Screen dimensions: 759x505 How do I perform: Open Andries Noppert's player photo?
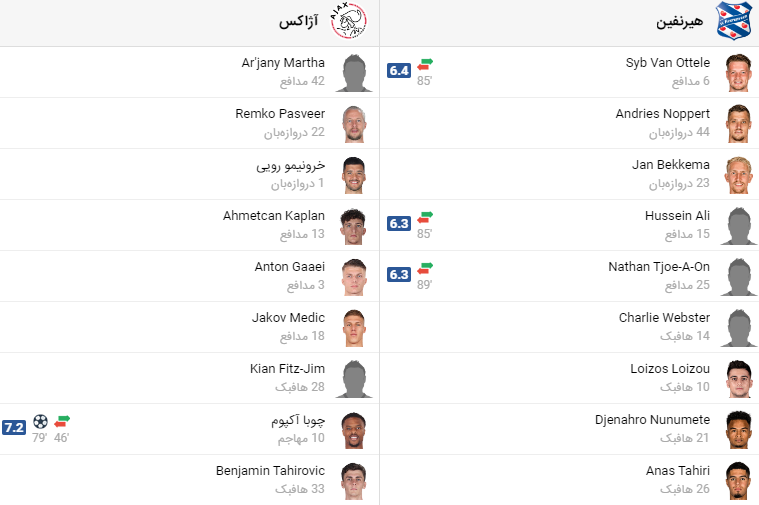(x=738, y=123)
